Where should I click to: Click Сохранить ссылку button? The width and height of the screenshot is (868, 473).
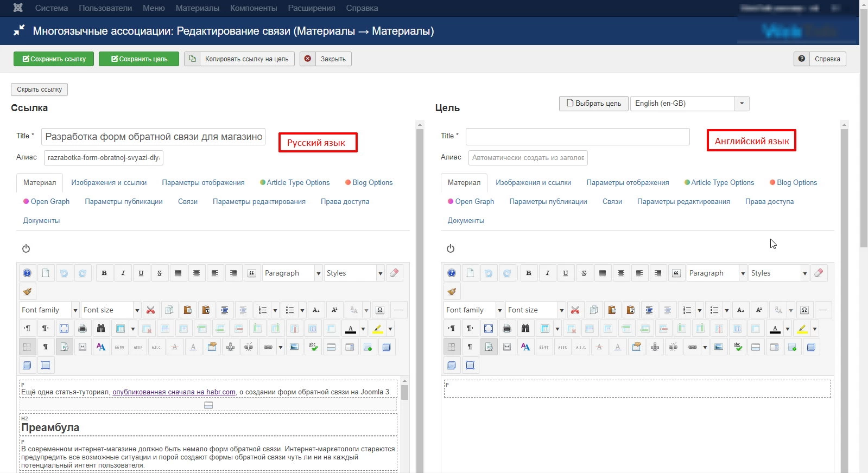(x=54, y=59)
